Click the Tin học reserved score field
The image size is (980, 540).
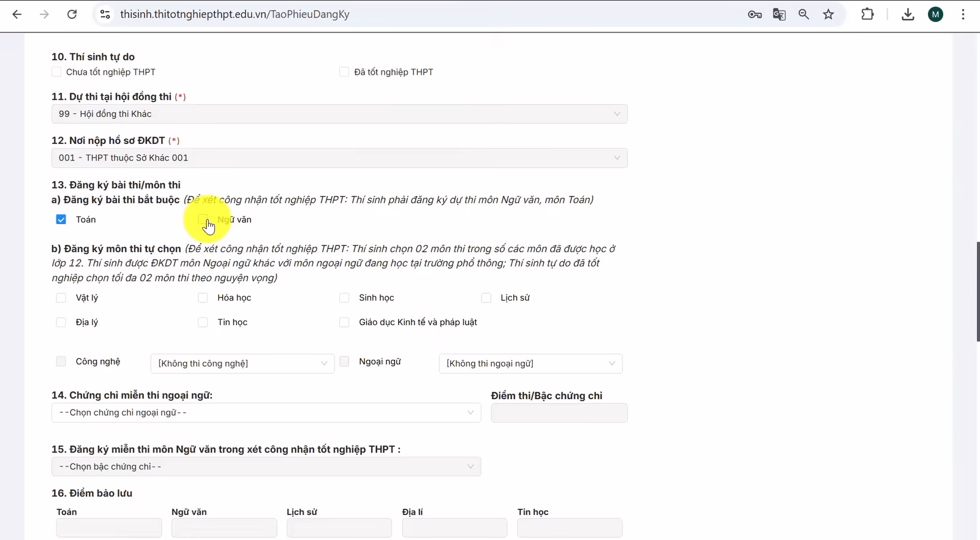click(x=570, y=528)
